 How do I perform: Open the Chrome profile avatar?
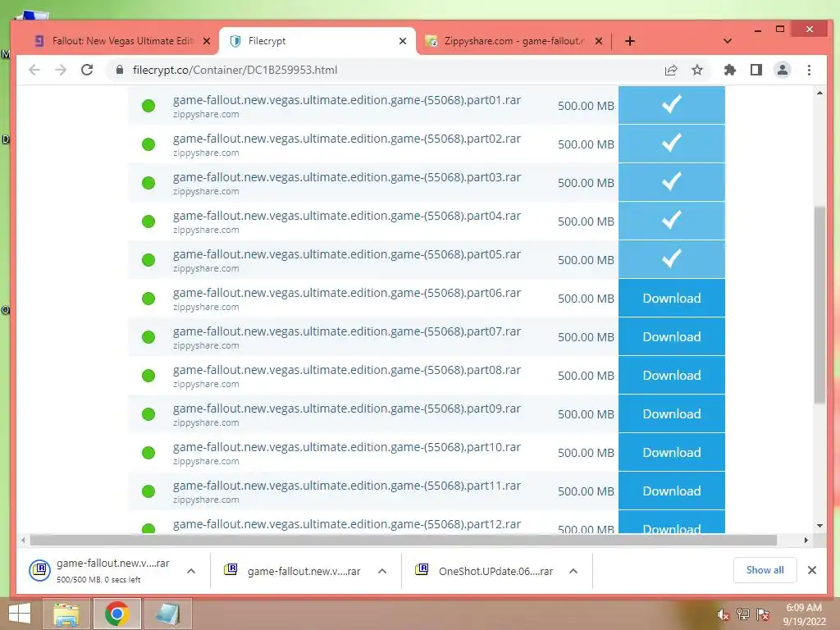[x=782, y=70]
